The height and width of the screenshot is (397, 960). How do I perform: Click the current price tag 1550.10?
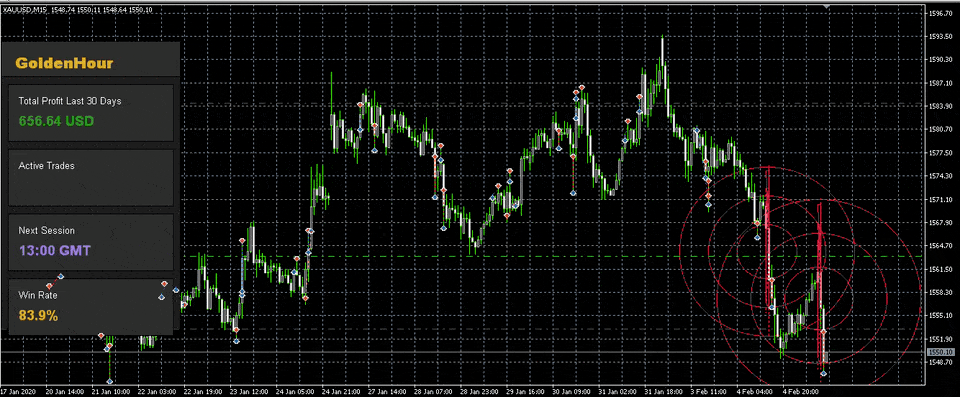pos(940,352)
